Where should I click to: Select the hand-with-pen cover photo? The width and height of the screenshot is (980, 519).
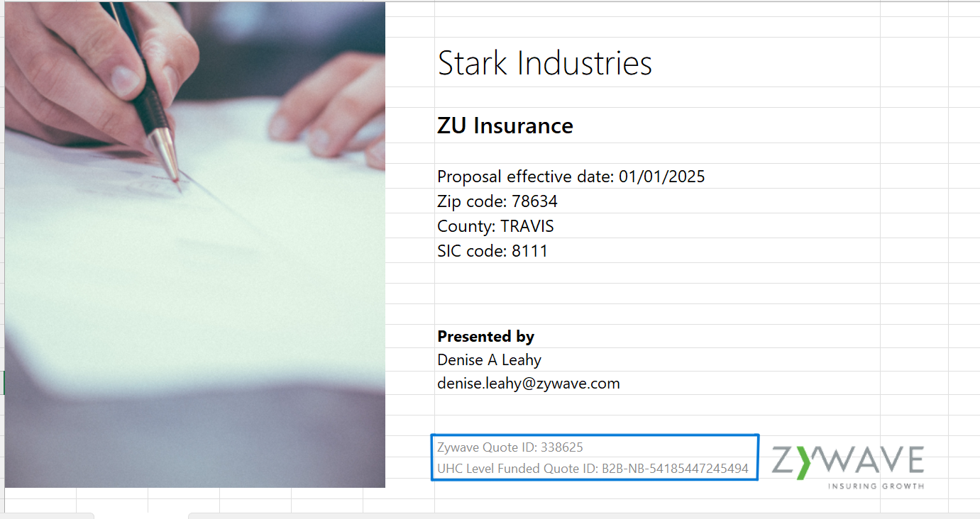pos(194,245)
